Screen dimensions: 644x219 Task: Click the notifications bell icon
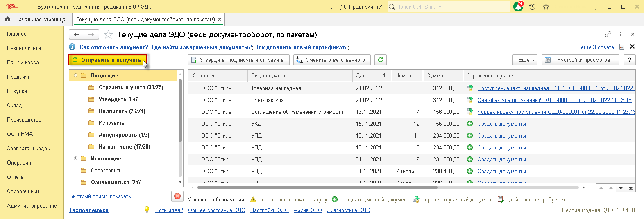(518, 7)
